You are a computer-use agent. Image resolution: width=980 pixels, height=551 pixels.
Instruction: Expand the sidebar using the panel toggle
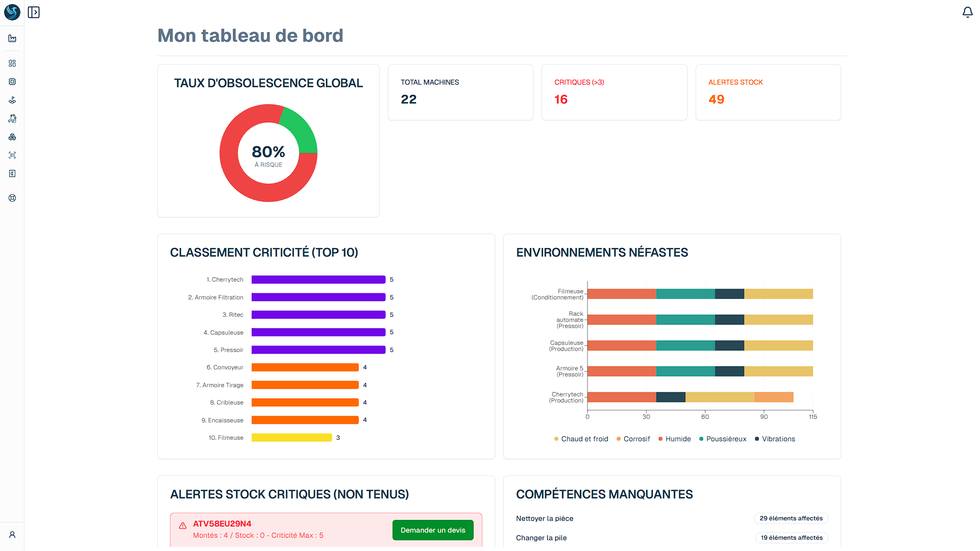33,12
